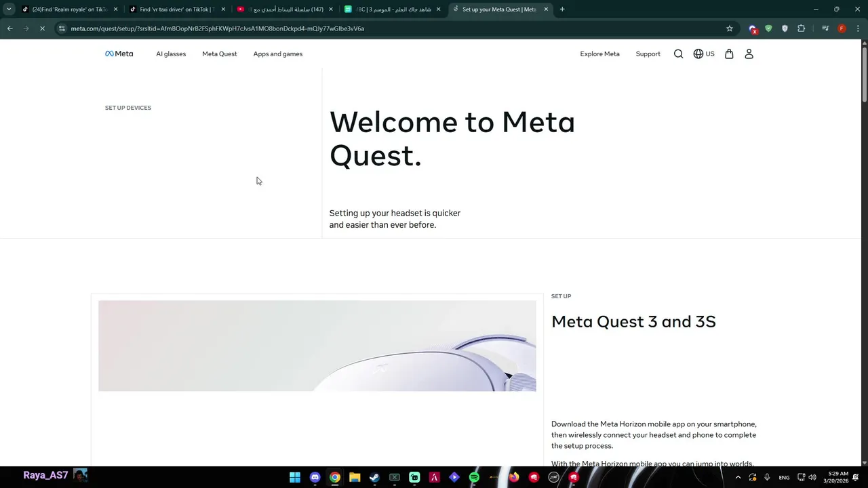Open the Chrome three-dot menu
Image resolution: width=868 pixels, height=488 pixels.
click(858, 28)
